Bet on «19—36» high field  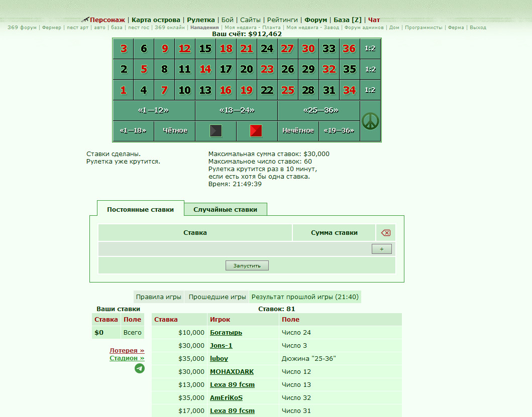[x=339, y=131]
